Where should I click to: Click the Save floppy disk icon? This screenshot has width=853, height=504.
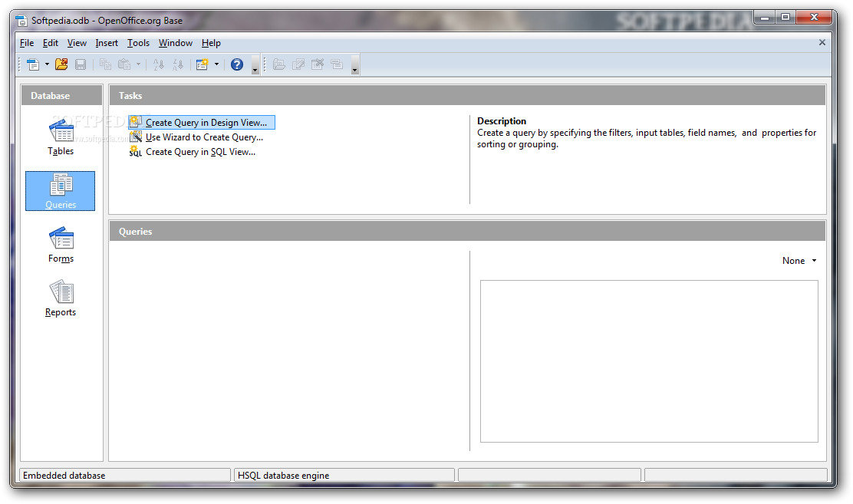[81, 64]
